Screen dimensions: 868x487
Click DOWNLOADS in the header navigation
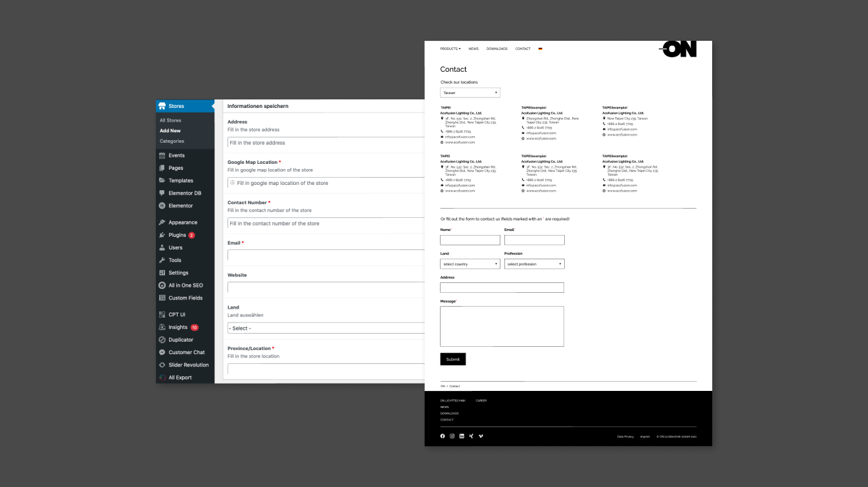497,49
